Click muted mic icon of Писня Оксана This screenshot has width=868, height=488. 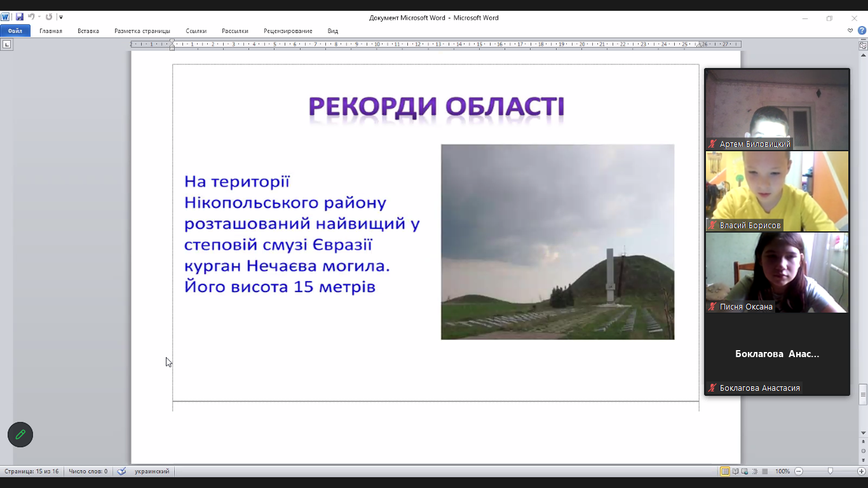tap(713, 307)
